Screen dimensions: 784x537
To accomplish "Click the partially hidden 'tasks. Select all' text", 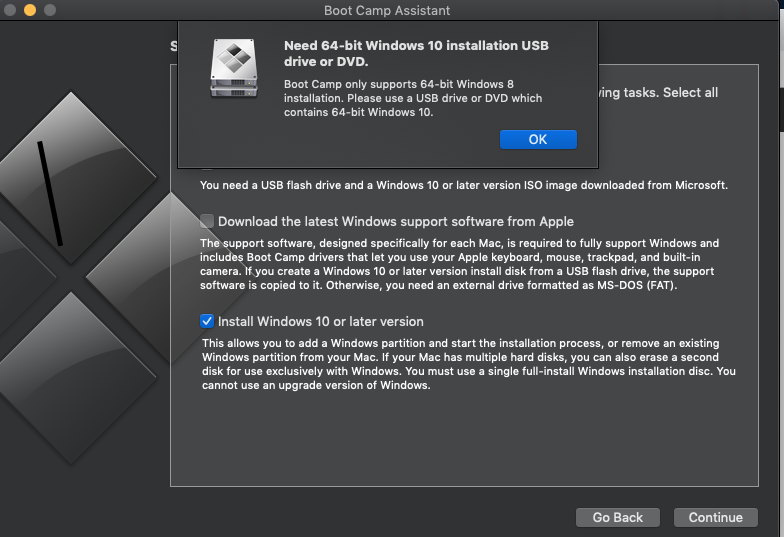I will pyautogui.click(x=658, y=92).
